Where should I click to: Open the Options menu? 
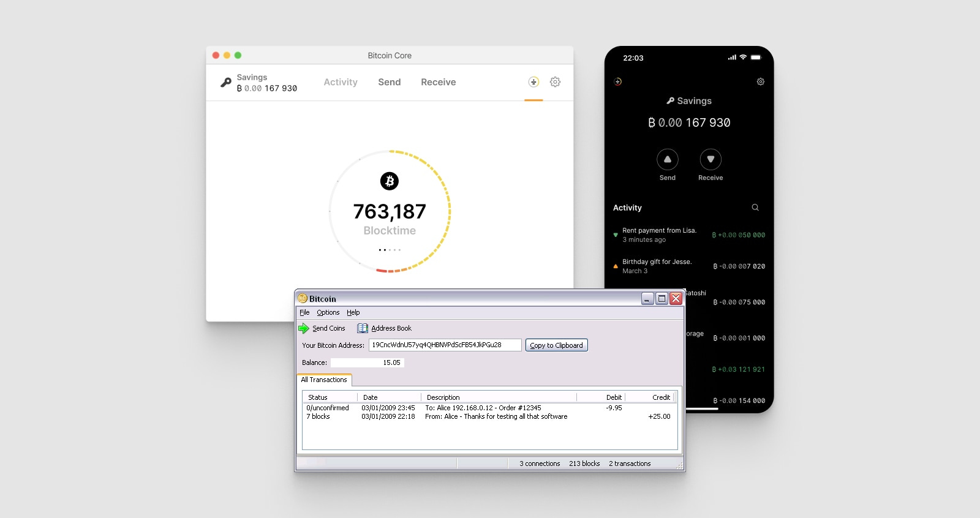tap(328, 312)
